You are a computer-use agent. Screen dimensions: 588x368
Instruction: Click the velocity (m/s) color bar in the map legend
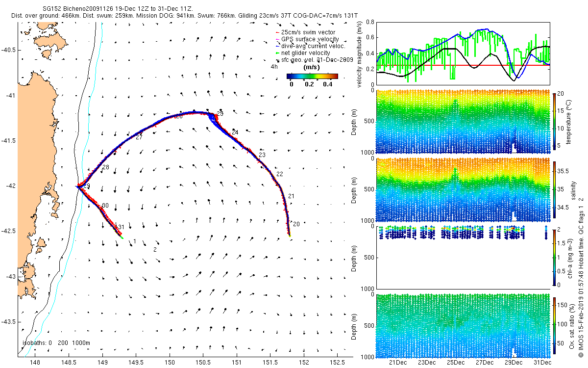pyautogui.click(x=312, y=77)
